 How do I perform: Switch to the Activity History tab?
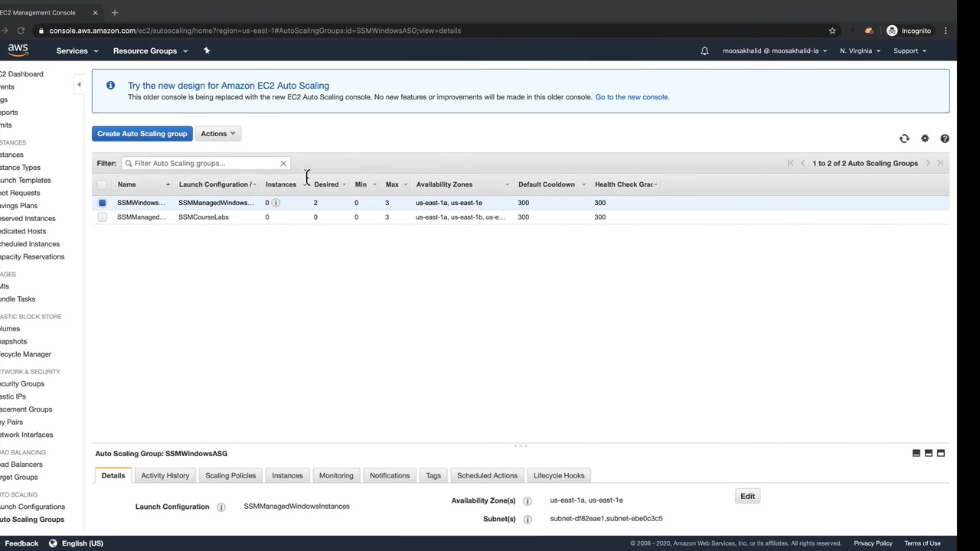tap(165, 475)
